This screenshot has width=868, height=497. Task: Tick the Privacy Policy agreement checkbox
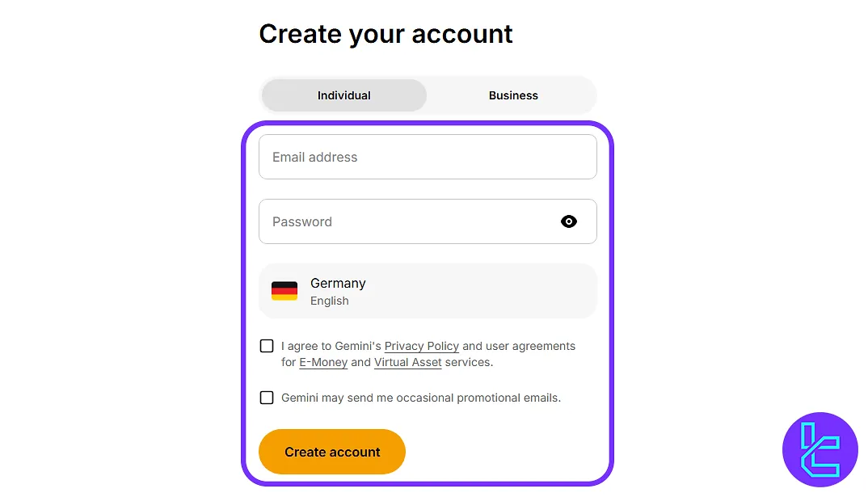coord(267,346)
